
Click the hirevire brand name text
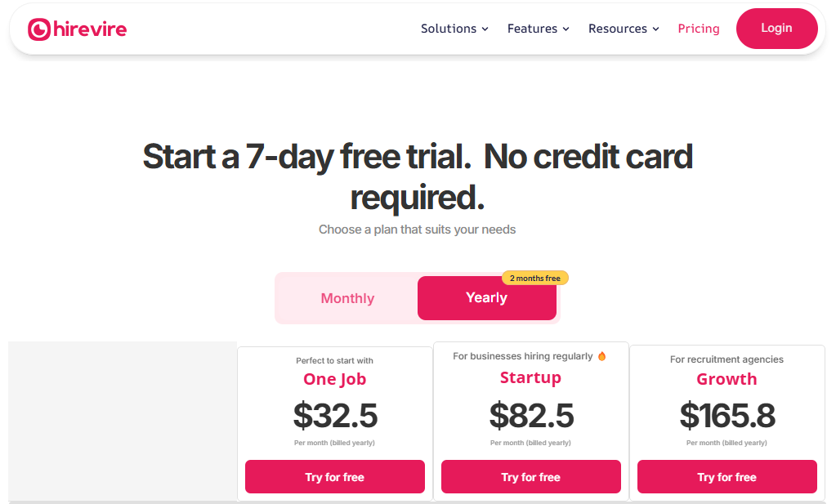pyautogui.click(x=90, y=29)
